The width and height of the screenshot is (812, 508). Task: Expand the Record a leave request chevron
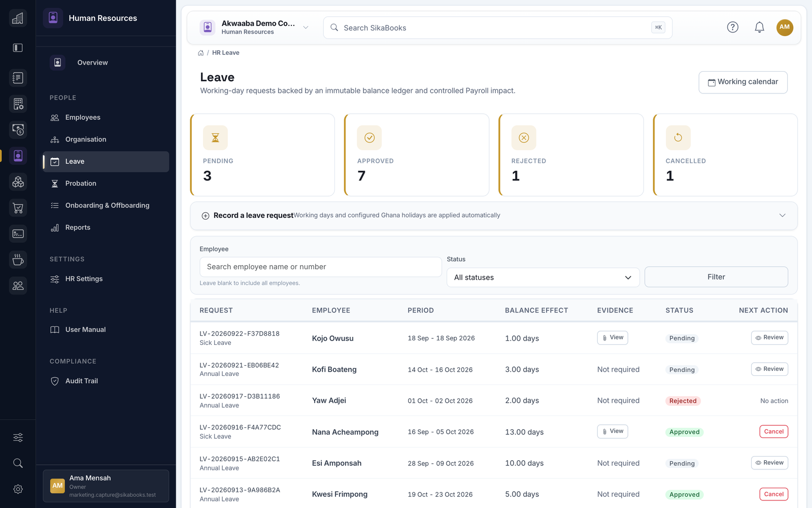click(782, 215)
